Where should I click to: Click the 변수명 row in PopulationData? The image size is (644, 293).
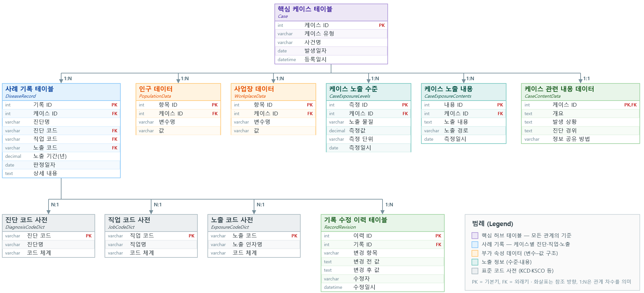[x=178, y=122]
